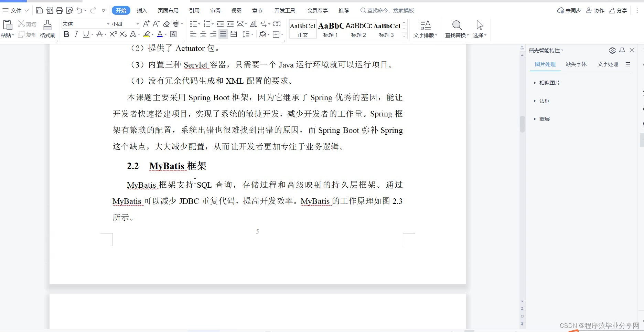Expand 蒙层 section in side panel

[x=541, y=119]
